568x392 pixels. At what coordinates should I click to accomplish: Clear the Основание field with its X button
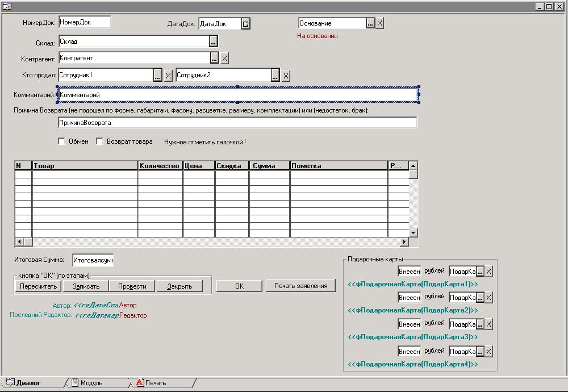coord(379,23)
